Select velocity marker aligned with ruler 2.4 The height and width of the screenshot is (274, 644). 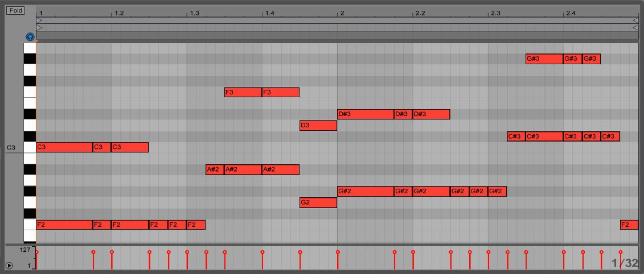pos(564,252)
